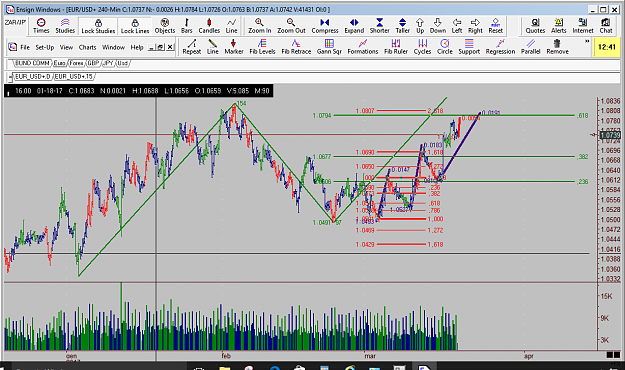Select the Fib Levels tool
This screenshot has width=625, height=370.
click(262, 47)
